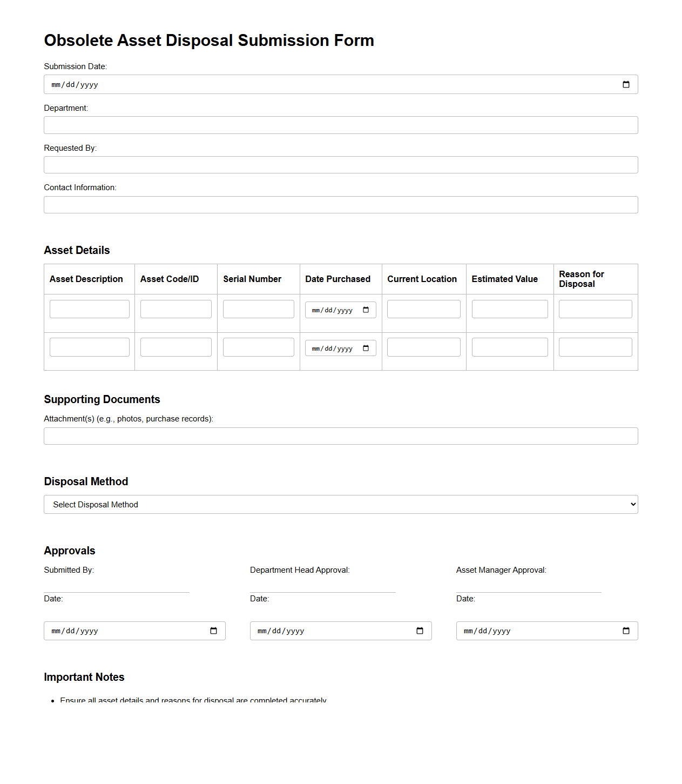Click second row Current Location field

(x=424, y=347)
